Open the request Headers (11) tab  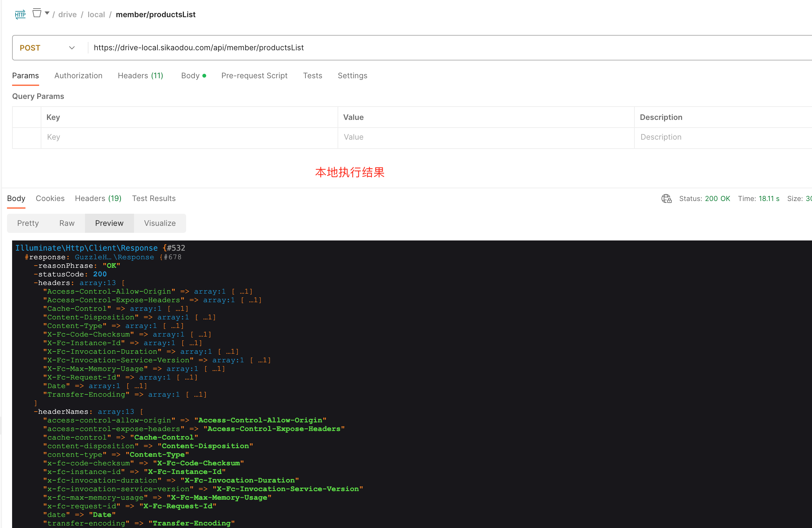(141, 76)
